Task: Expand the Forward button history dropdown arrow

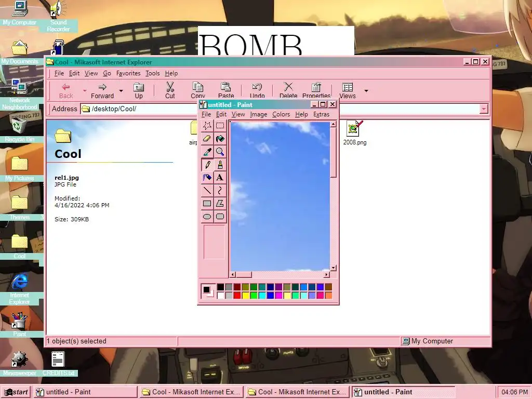Action: click(121, 91)
